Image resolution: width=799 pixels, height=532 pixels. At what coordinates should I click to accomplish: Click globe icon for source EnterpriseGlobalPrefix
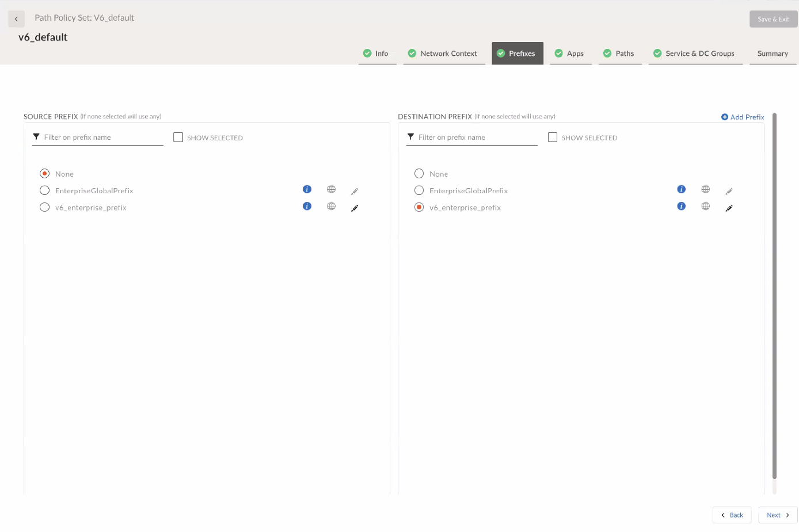tap(331, 189)
